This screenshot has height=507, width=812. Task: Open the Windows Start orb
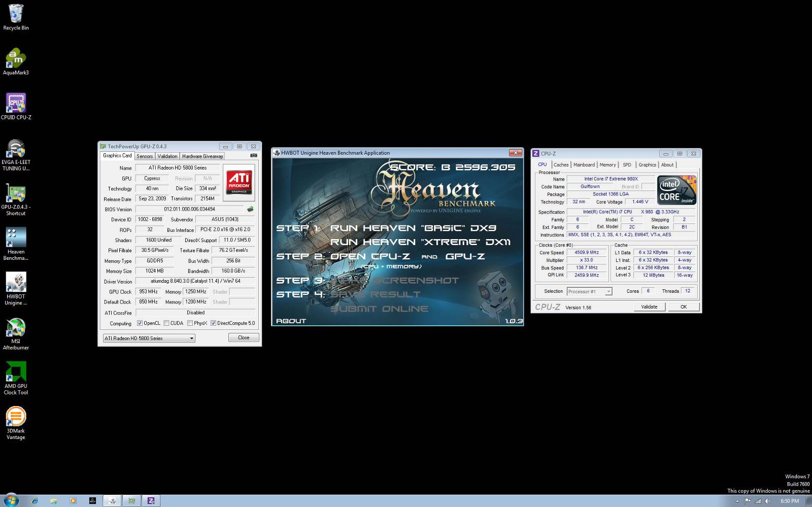pos(10,500)
